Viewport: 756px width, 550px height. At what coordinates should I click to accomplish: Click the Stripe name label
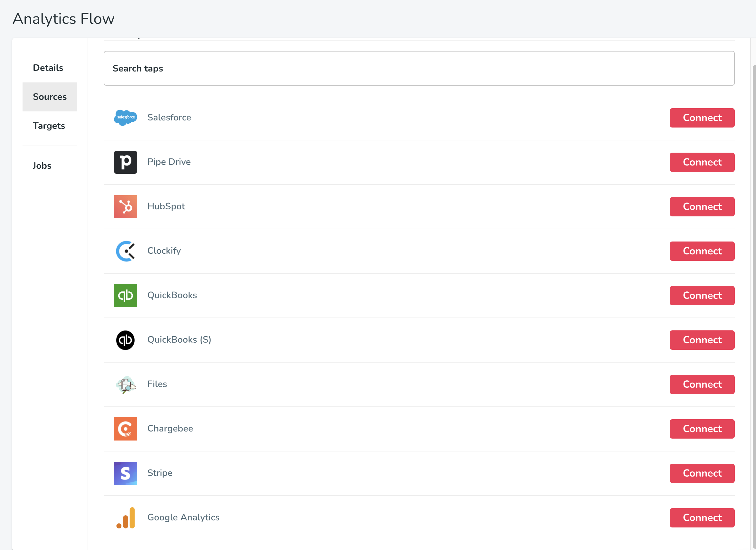(x=160, y=473)
